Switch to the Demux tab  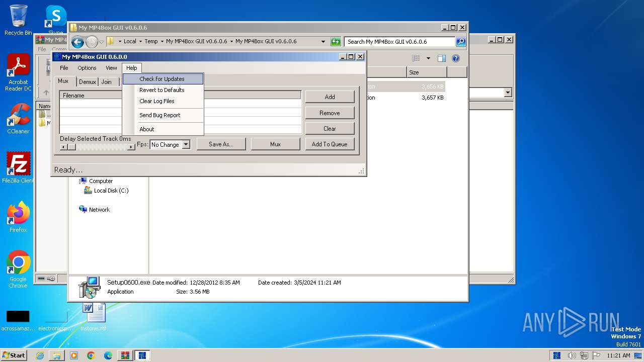[88, 82]
